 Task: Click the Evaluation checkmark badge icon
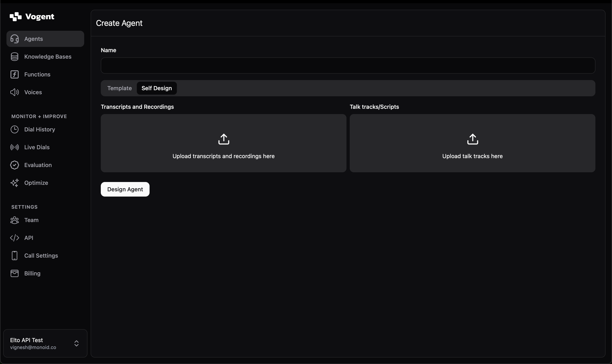click(15, 165)
